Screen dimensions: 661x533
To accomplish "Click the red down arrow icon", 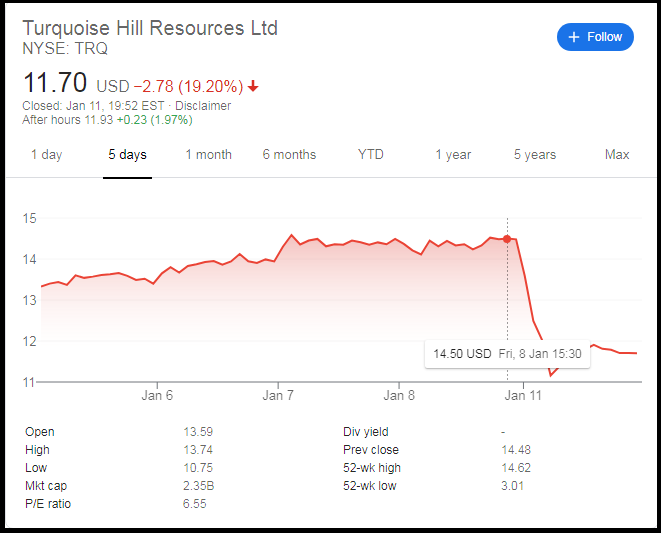I will [x=253, y=86].
